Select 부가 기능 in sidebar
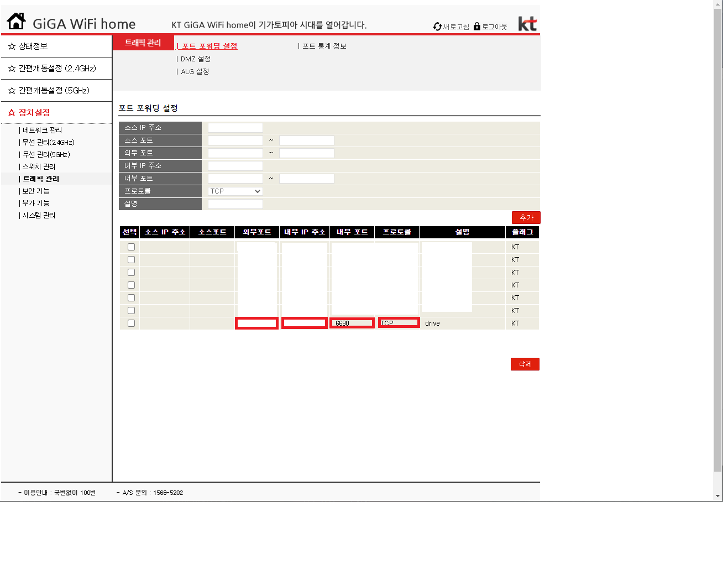 (36, 203)
